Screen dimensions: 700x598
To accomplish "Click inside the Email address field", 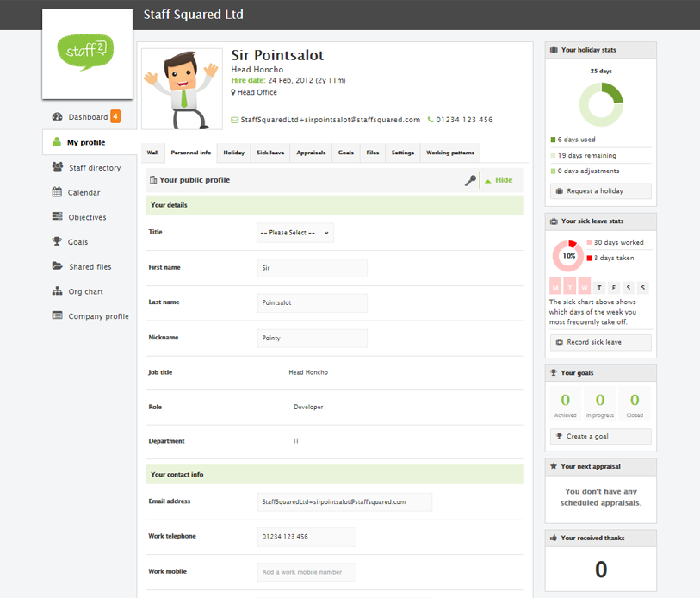I will 344,501.
